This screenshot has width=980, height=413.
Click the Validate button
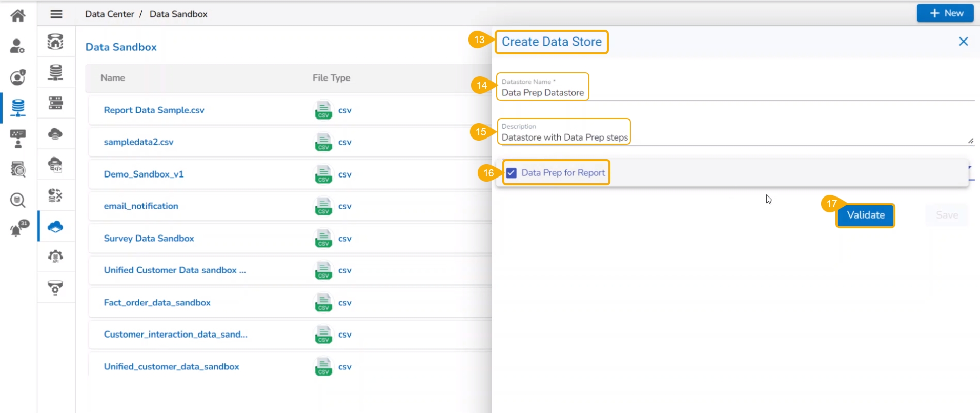865,215
